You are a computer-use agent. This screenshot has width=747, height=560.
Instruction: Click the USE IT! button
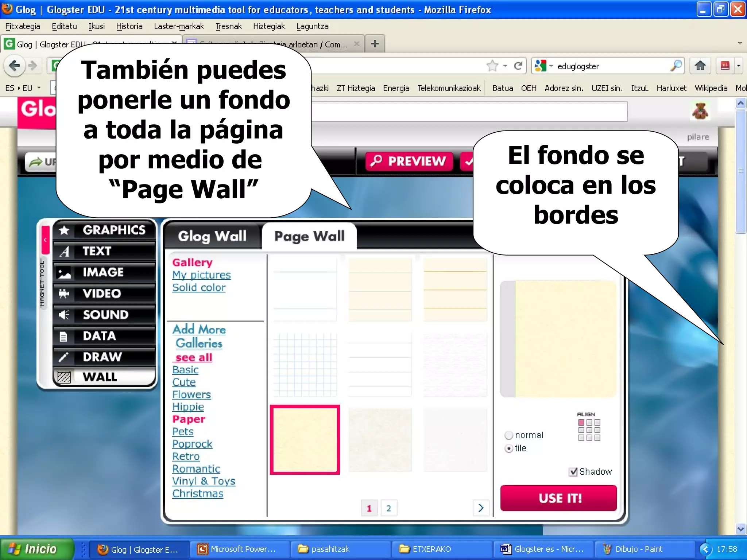click(x=559, y=498)
